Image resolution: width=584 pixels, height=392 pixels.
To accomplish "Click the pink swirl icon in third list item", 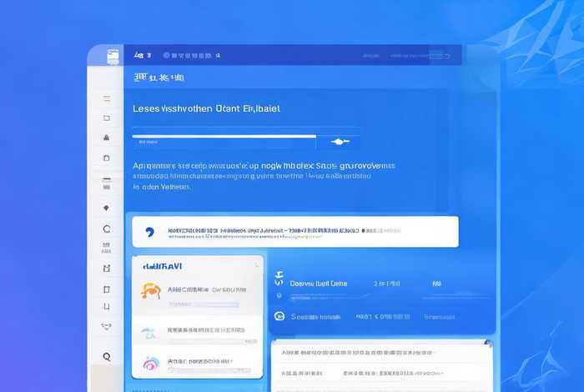I will point(150,364).
